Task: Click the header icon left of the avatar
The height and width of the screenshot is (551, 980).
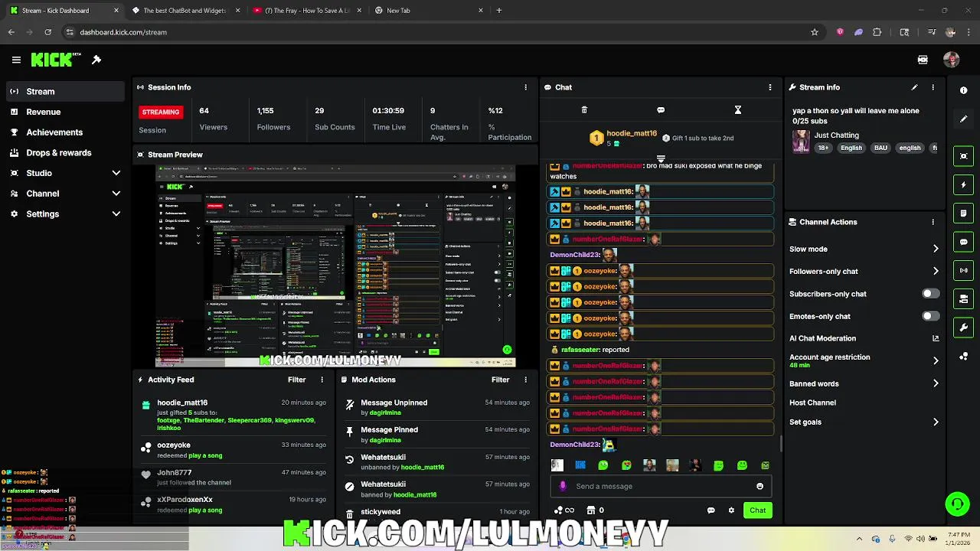Action: [x=923, y=60]
